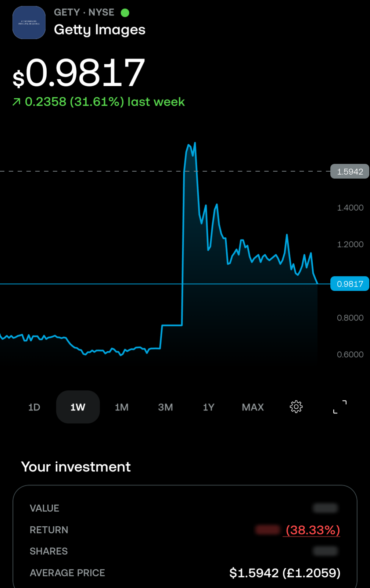This screenshot has width=370, height=588.
Task: Tap the green market open status dot
Action: [125, 13]
